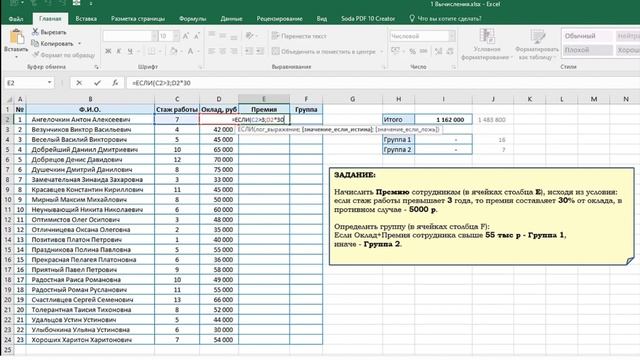The height and width of the screenshot is (360, 640).
Task: Select the Обычный cell style
Action: coord(587,36)
